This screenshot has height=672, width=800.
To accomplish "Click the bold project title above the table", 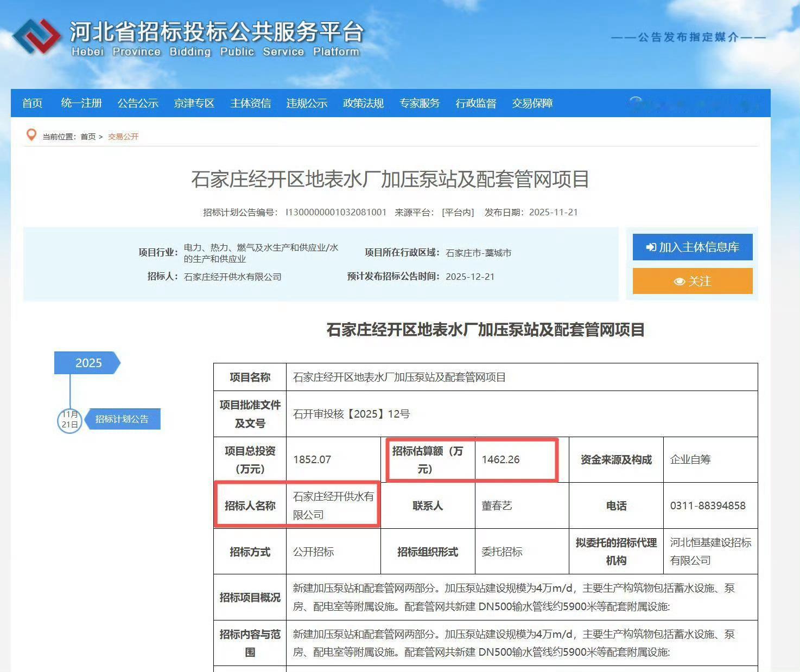I will (x=486, y=329).
